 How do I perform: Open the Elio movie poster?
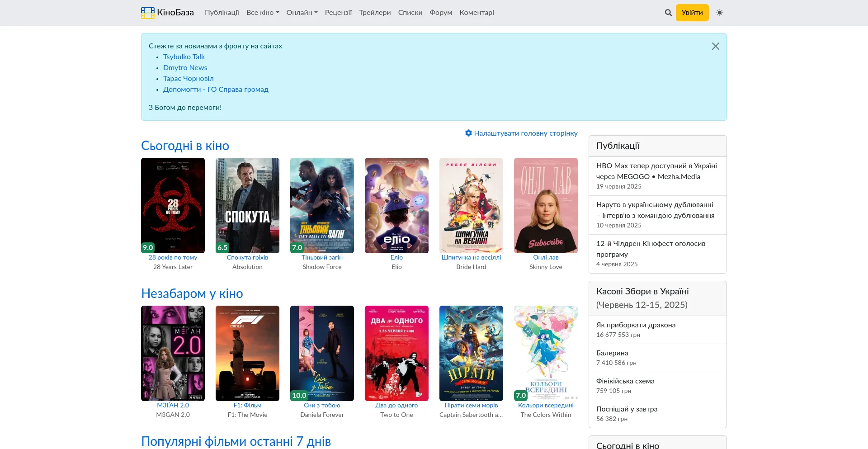(396, 205)
